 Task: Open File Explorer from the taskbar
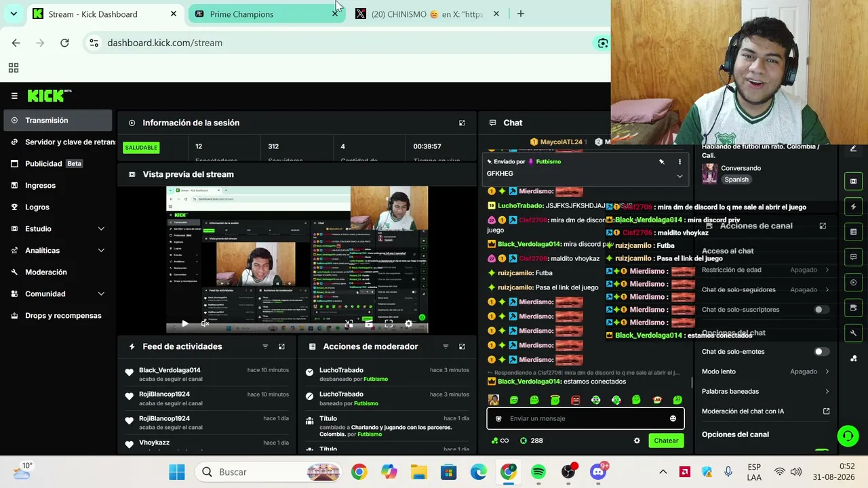(419, 472)
